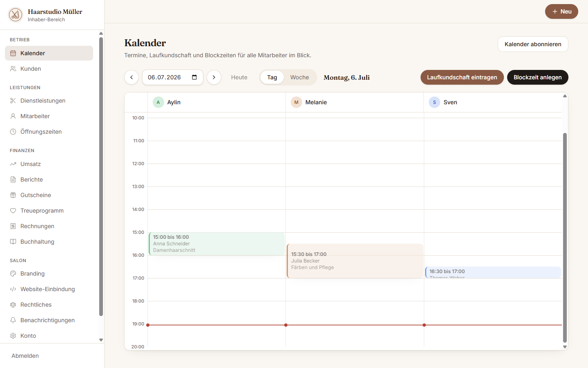This screenshot has height=368, width=588.
Task: Click calendar scroll up arrow
Action: 565,96
